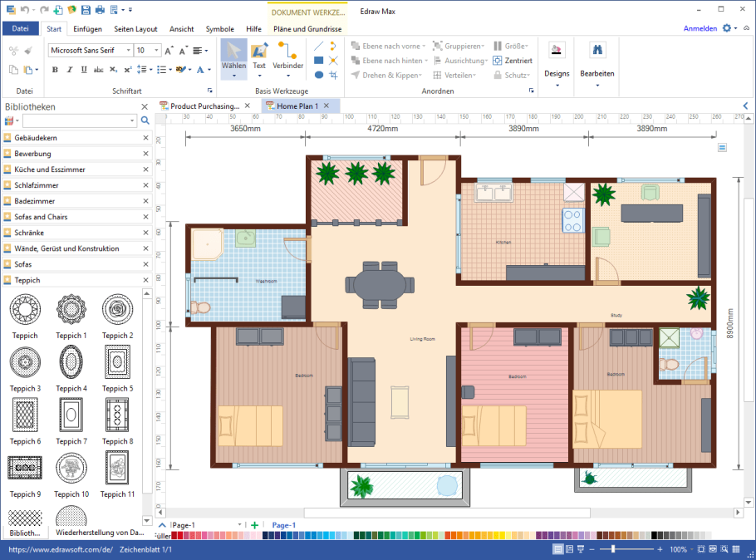Click the zoom slider in status bar
756x560 pixels.
613,550
